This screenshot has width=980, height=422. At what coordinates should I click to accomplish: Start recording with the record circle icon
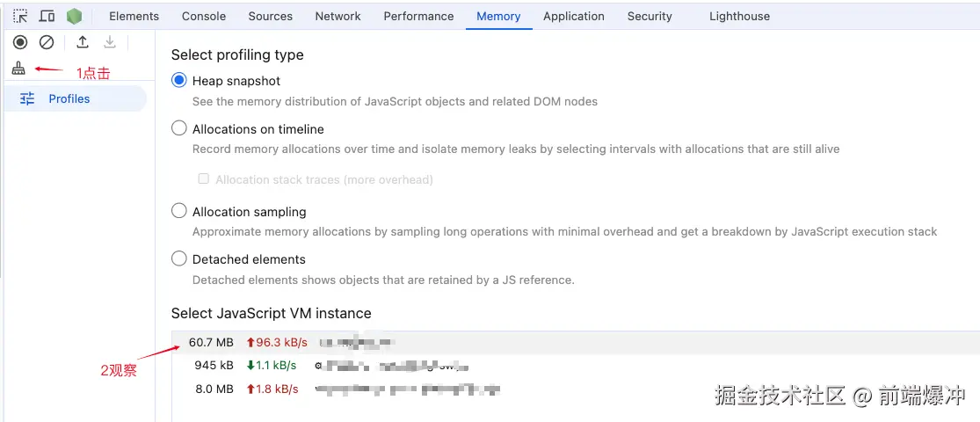click(x=20, y=41)
